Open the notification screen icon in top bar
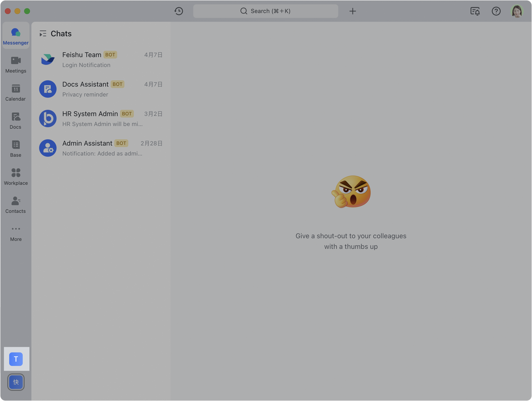532x401 pixels. coord(475,11)
